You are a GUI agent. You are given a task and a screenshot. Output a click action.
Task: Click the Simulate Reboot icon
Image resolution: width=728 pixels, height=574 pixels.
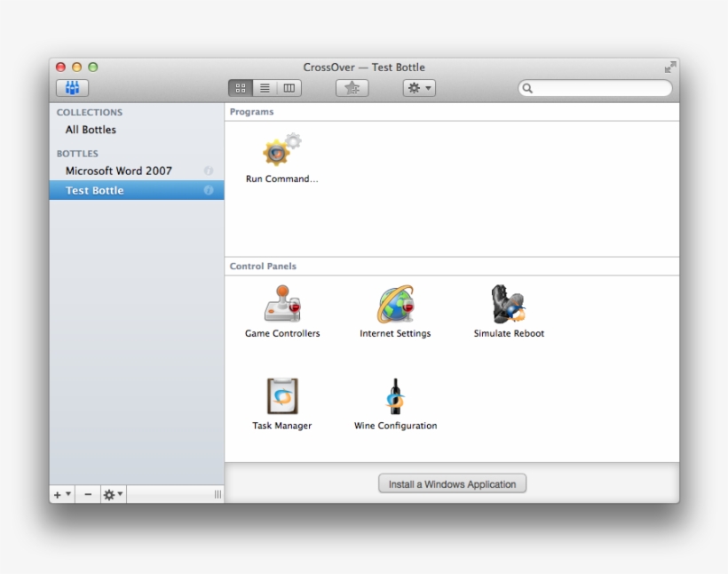509,307
